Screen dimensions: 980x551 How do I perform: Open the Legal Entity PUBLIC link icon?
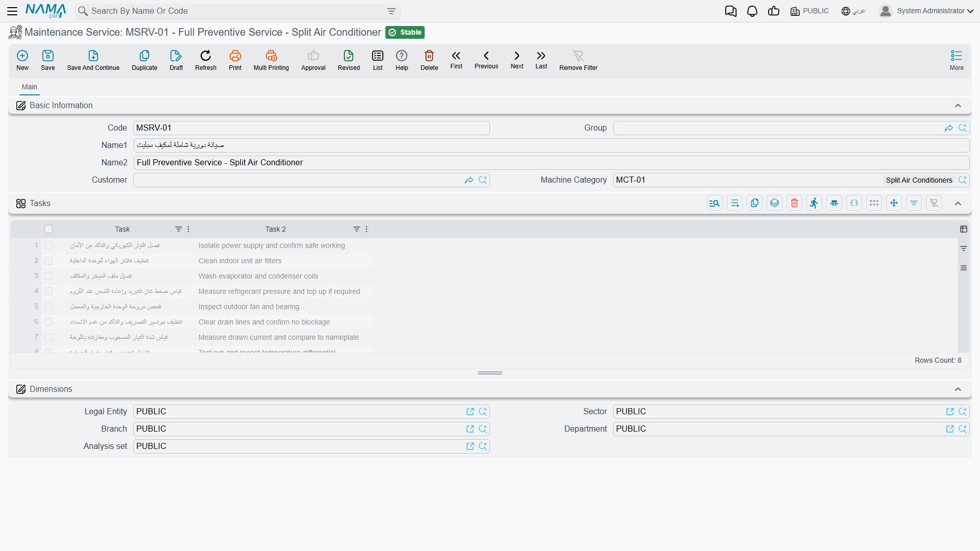click(x=470, y=412)
